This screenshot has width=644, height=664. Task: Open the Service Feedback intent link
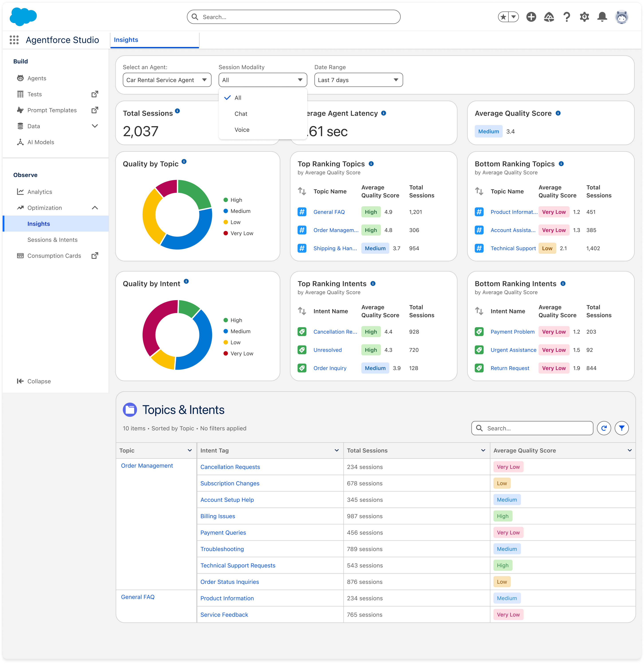pos(224,615)
